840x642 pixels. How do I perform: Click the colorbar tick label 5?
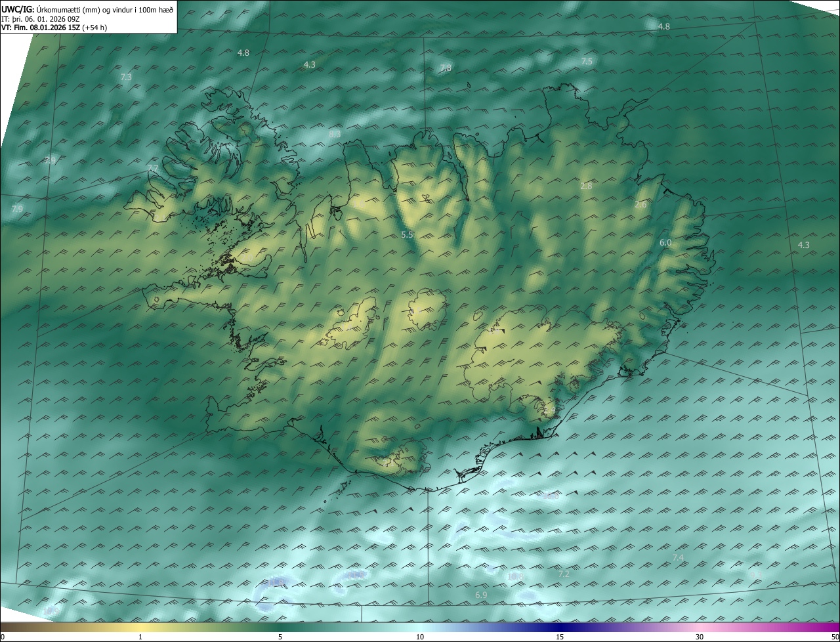(280, 637)
